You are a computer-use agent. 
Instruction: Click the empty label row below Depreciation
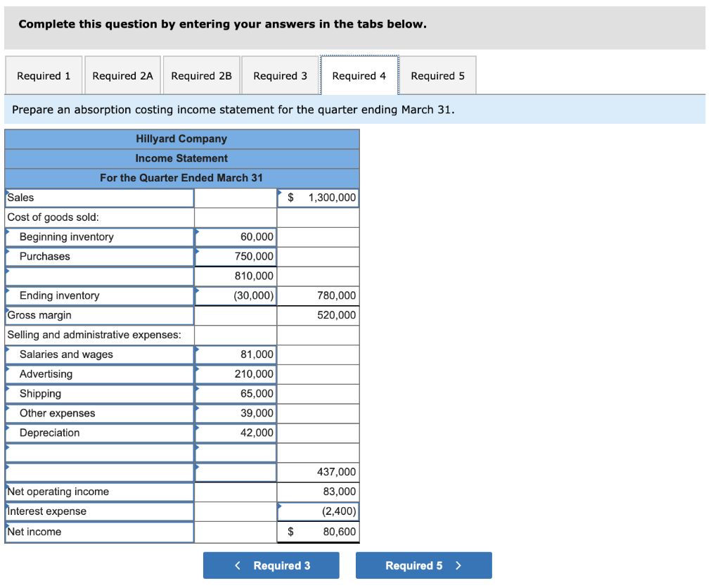(x=98, y=452)
